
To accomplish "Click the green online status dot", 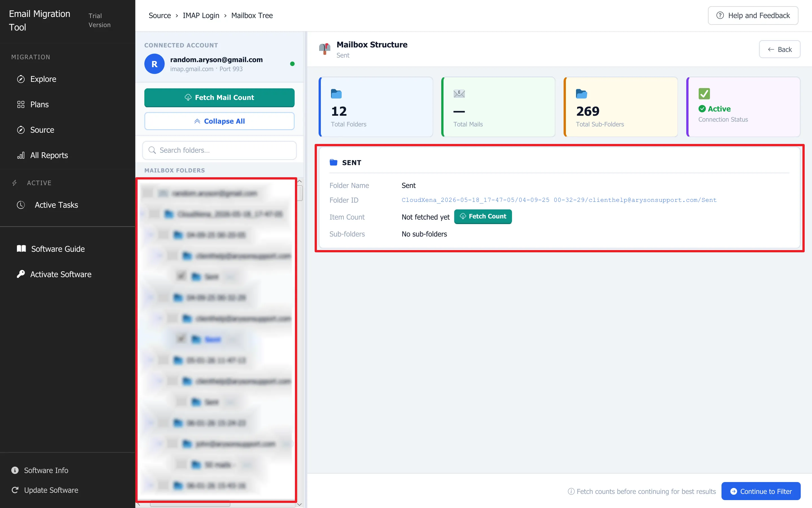I will (292, 64).
